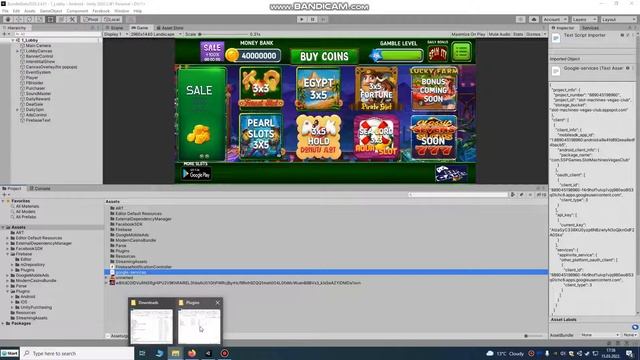This screenshot has width=640, height=360.
Task: Expand LobbyCanvas in Hierarchy
Action: (x=18, y=51)
